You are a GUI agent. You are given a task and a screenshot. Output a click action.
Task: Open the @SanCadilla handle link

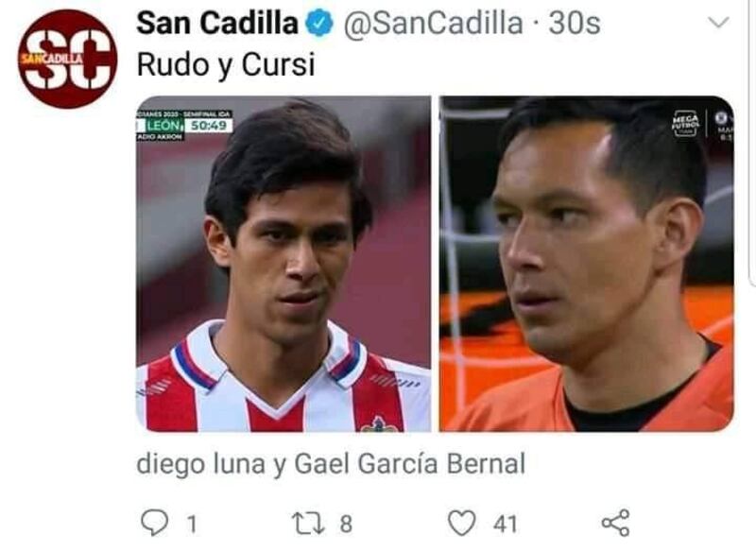click(433, 23)
